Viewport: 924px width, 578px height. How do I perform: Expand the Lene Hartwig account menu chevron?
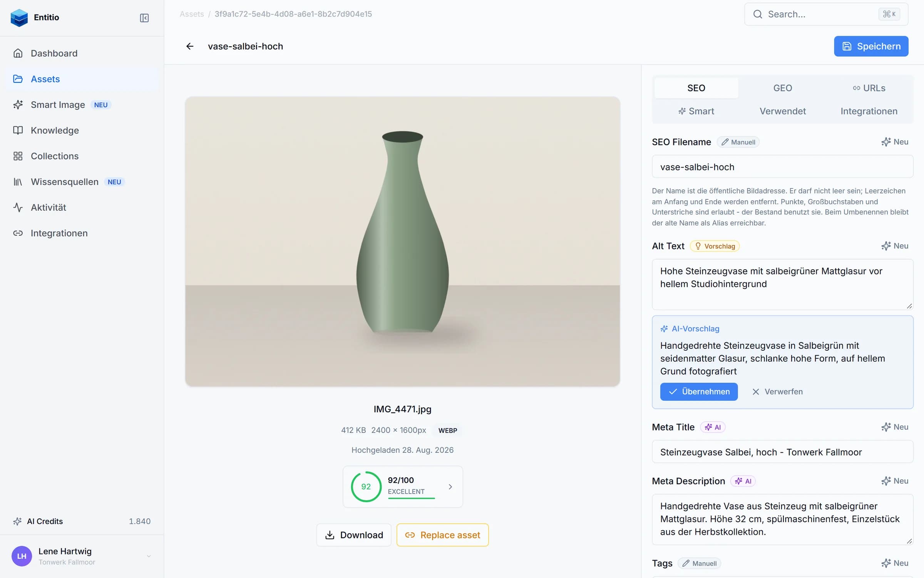click(x=149, y=556)
